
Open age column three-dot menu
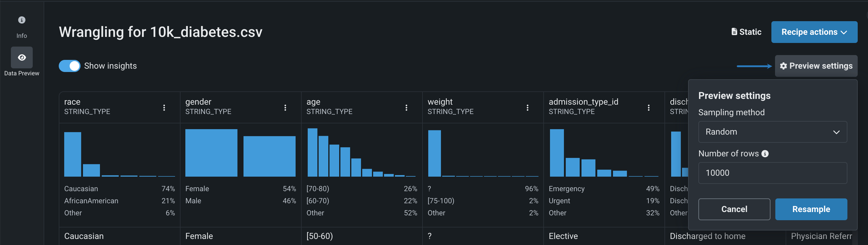406,108
